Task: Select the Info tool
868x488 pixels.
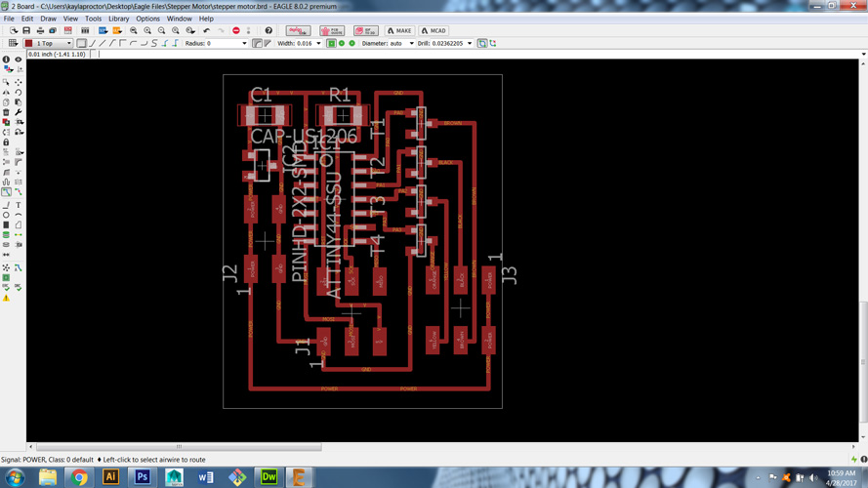Action: [x=6, y=60]
